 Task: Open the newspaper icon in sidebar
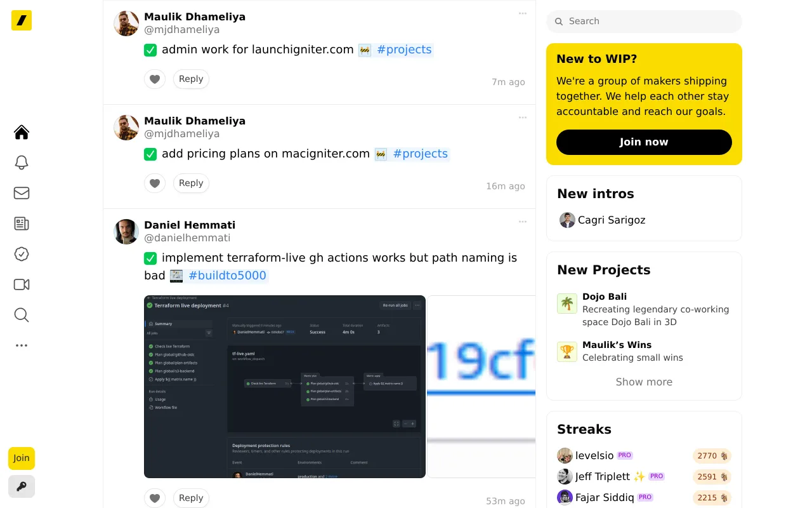click(x=22, y=224)
